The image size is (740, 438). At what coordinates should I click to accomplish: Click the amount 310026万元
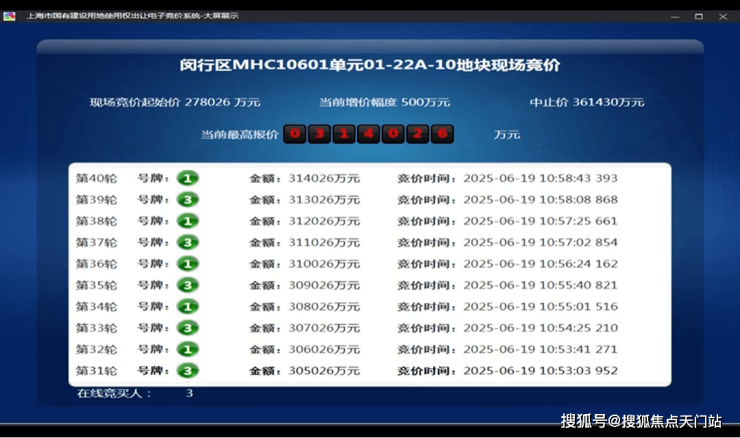point(324,264)
